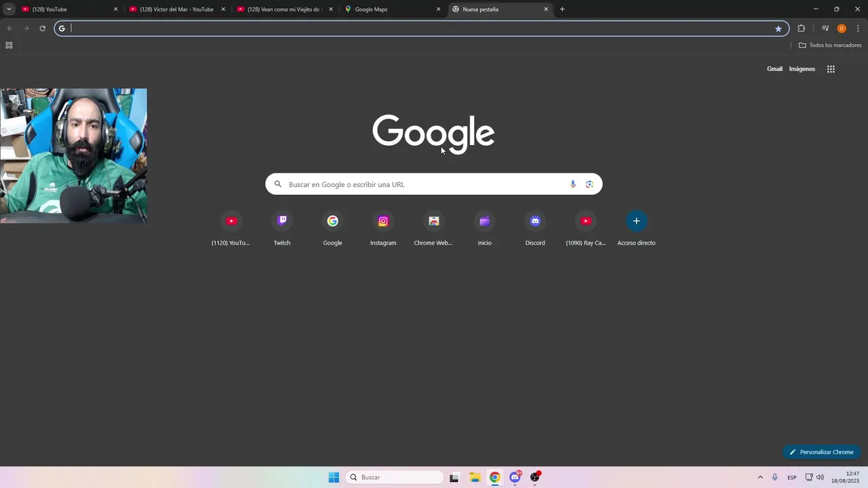Switch to the Google Maps tab
Image resolution: width=868 pixels, height=488 pixels.
tap(392, 9)
